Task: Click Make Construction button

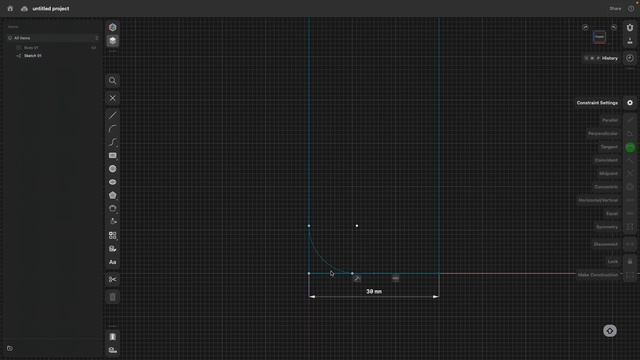Action: click(630, 275)
